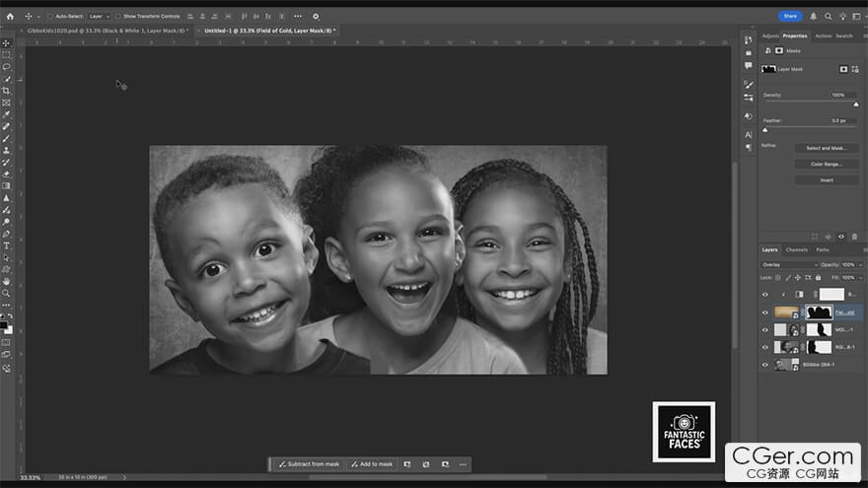The image size is (868, 488).
Task: Click the Home icon in the options bar
Action: click(10, 16)
